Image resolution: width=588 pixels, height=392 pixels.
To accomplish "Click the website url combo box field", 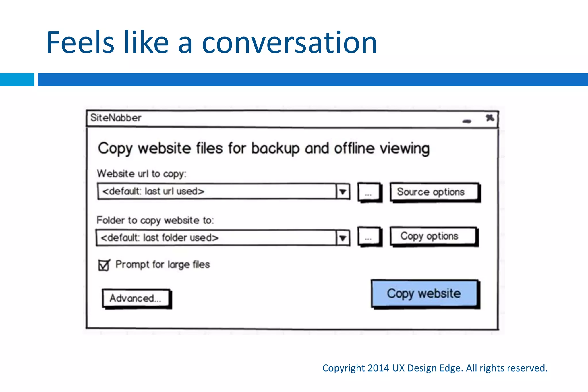I will click(223, 192).
